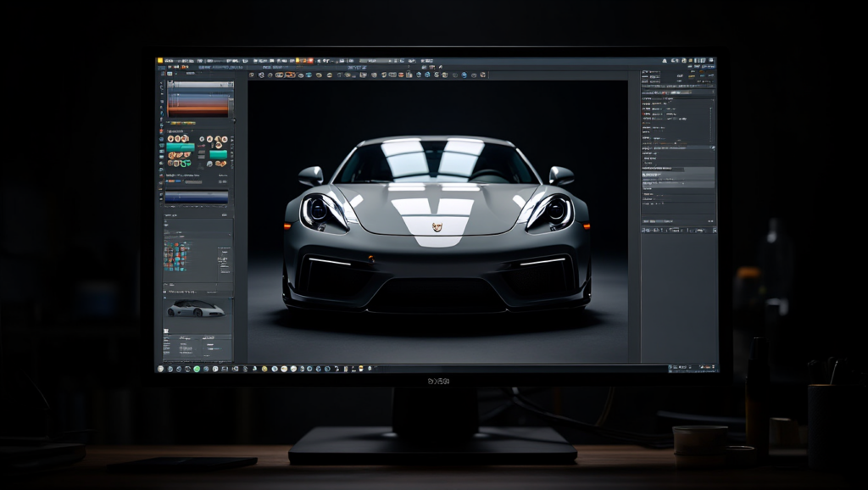Click the green round icon in the bottom taskbar
This screenshot has height=490, width=868.
click(197, 369)
